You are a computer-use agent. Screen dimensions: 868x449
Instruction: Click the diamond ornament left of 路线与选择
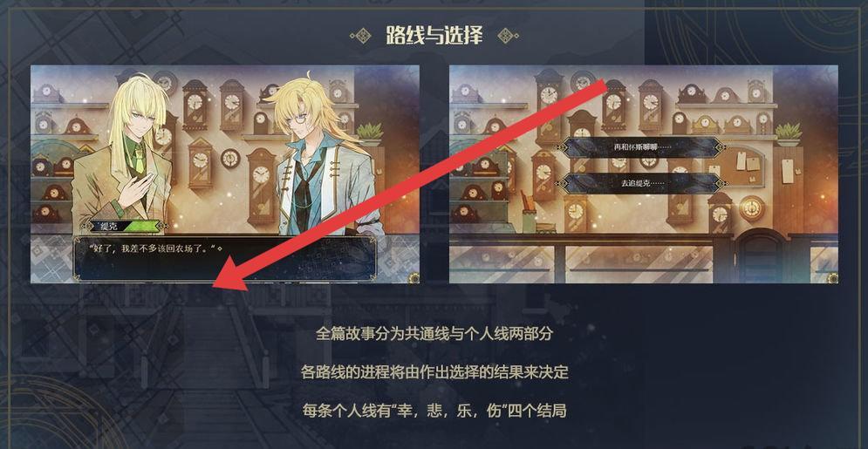(x=360, y=36)
